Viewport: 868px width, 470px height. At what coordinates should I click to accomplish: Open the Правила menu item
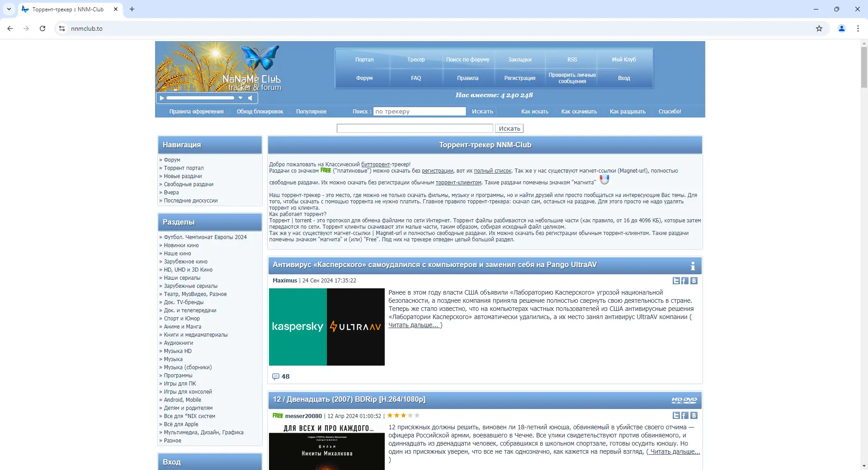pos(468,78)
